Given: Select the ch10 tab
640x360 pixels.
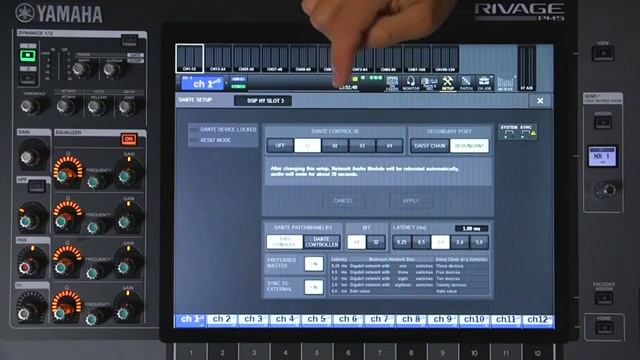Looking at the screenshot, I should coord(474,320).
